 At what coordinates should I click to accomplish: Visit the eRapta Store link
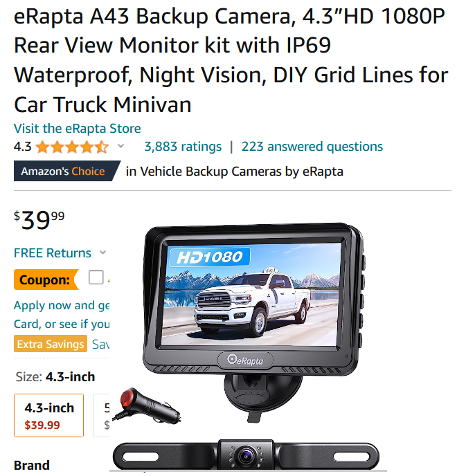[77, 129]
